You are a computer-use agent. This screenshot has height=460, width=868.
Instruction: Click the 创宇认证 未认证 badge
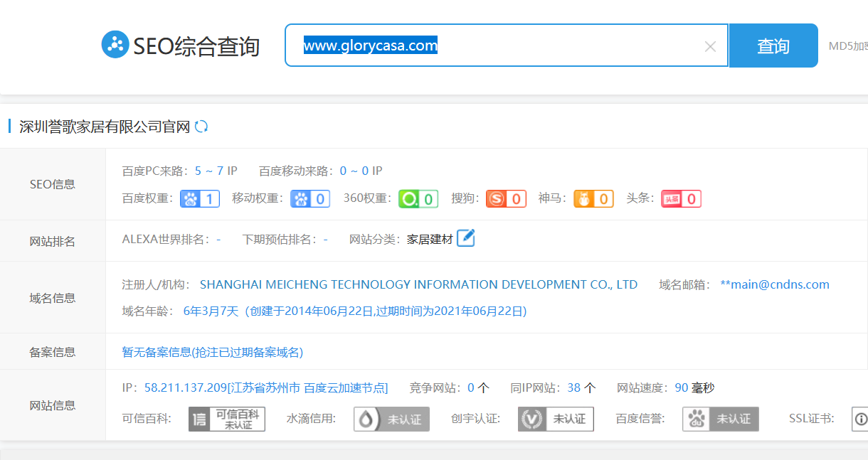[x=556, y=419]
